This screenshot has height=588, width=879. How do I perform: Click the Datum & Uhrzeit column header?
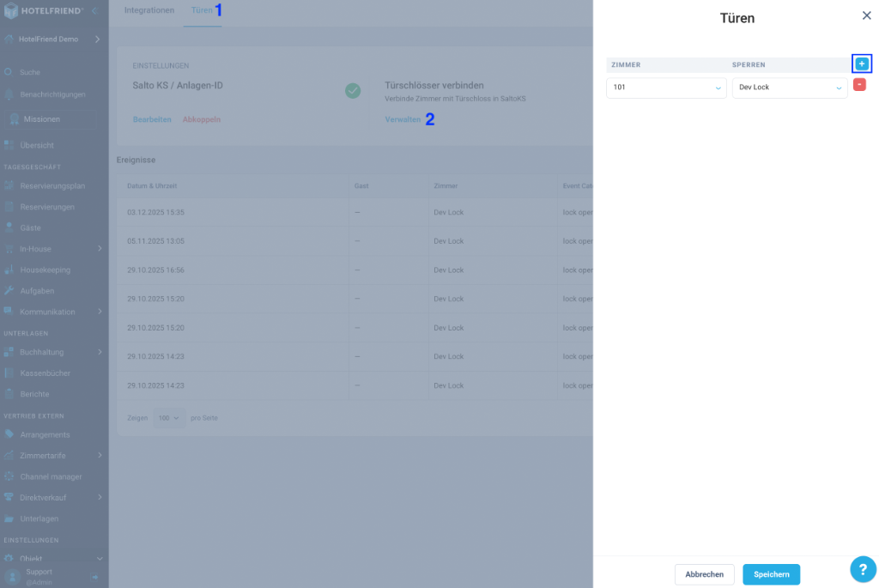click(152, 185)
